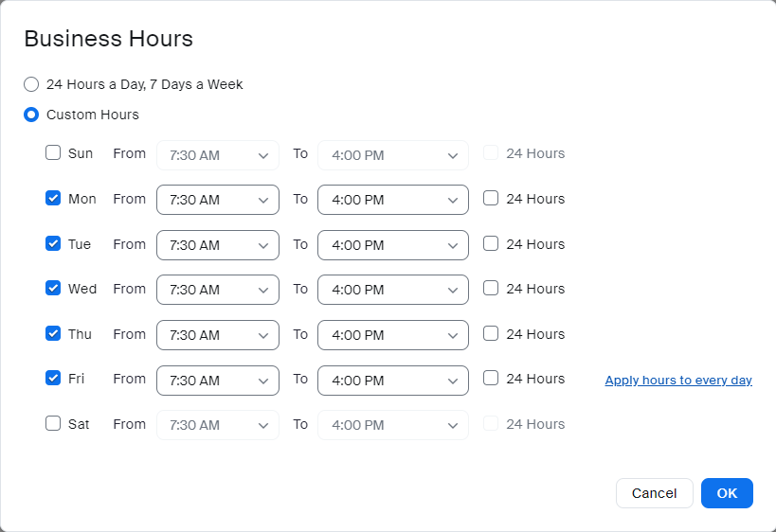The image size is (776, 532).
Task: Check 24 Hours for Monday
Action: (x=491, y=199)
